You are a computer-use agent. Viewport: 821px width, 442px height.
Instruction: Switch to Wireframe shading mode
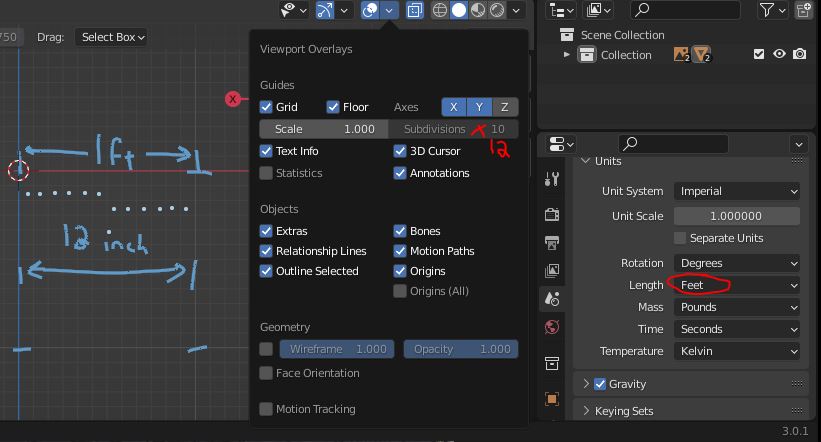click(440, 10)
